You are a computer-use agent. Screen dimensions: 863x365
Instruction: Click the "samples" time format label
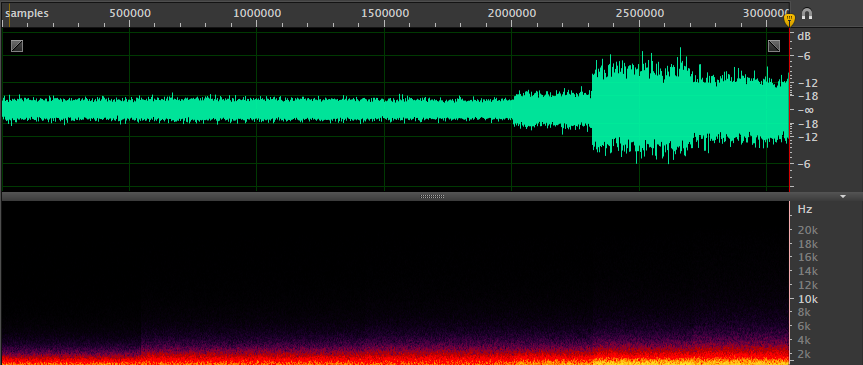coord(27,13)
